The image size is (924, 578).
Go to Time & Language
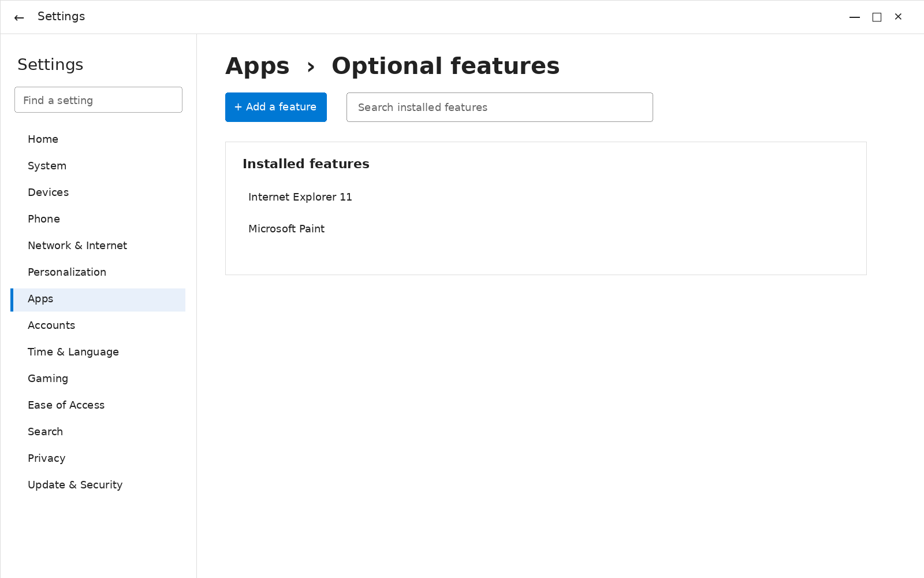click(x=98, y=352)
